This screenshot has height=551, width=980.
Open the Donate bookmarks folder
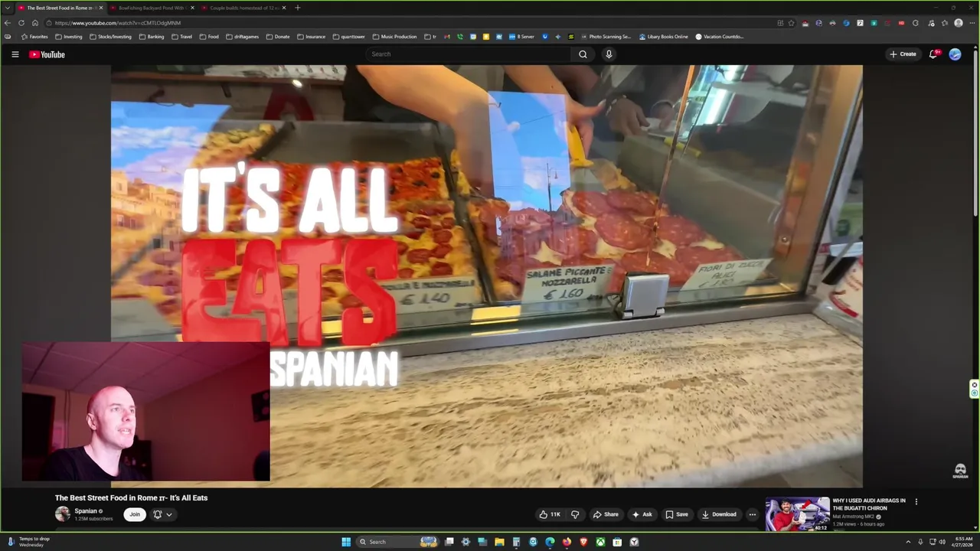278,37
